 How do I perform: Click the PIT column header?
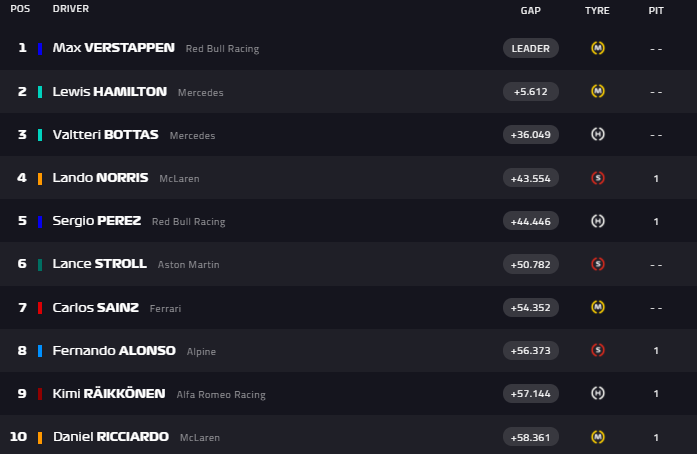coord(655,10)
